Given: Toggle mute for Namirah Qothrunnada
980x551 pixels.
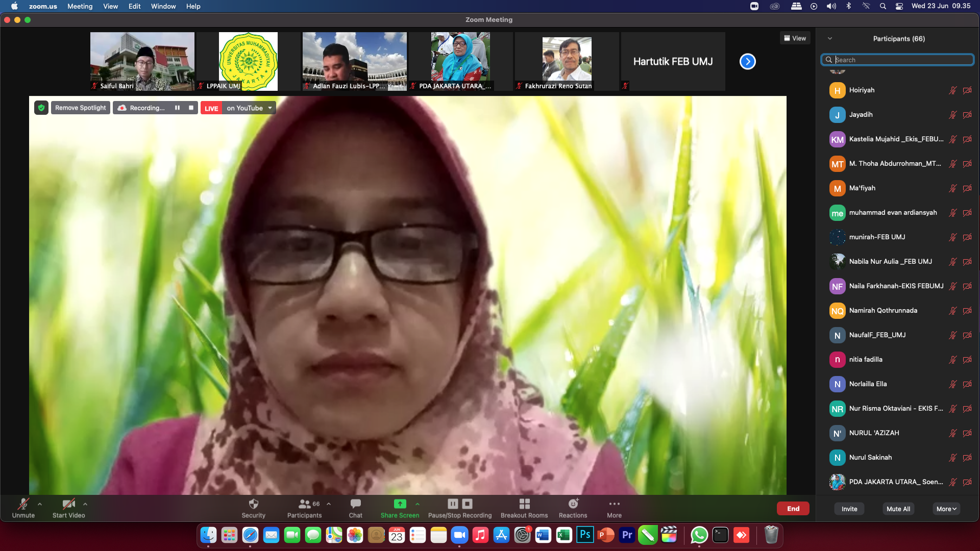Looking at the screenshot, I should coord(952,311).
